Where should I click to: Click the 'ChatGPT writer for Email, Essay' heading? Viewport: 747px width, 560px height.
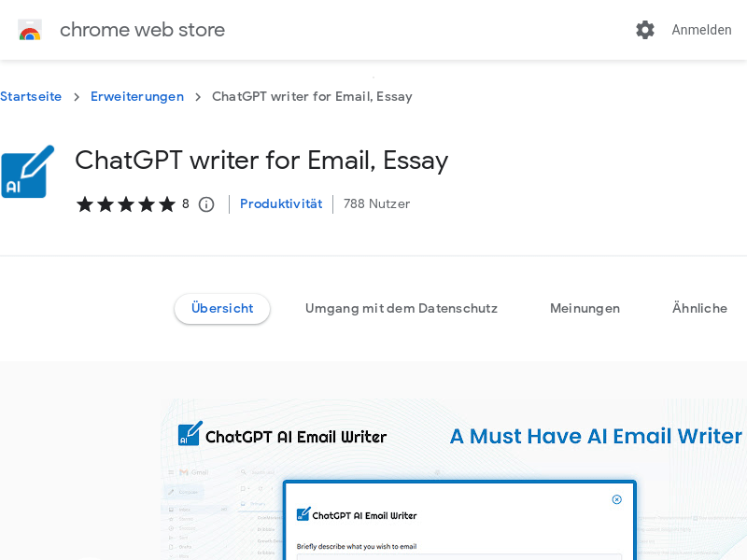(x=261, y=161)
